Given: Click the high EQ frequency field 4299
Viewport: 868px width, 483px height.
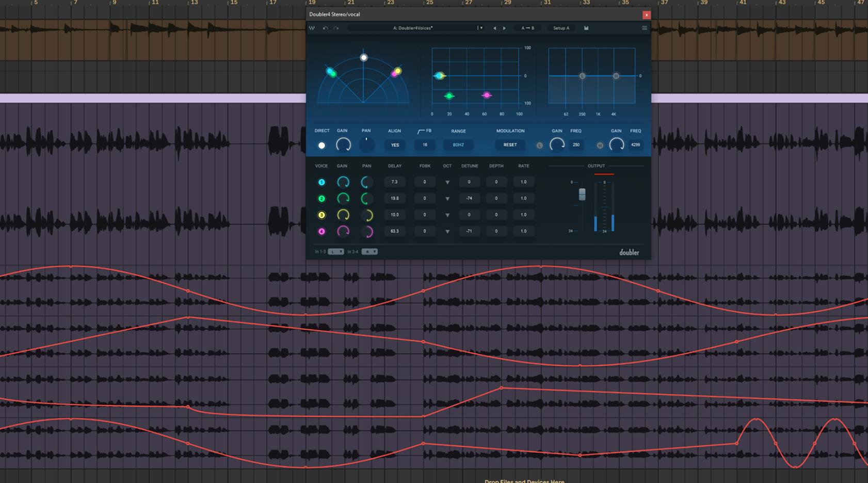Looking at the screenshot, I should coord(635,145).
